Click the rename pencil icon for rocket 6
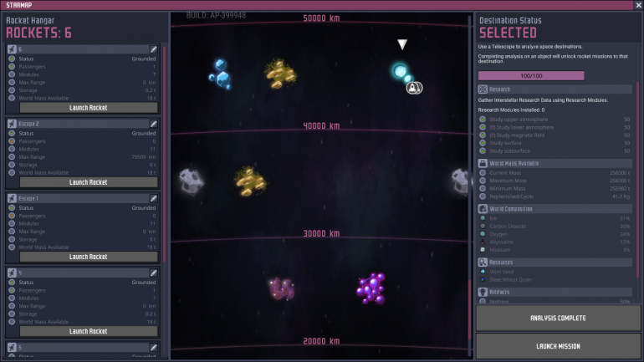 153,49
